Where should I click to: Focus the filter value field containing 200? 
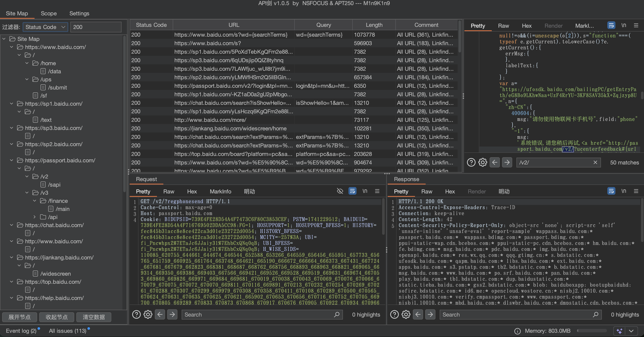(96, 27)
